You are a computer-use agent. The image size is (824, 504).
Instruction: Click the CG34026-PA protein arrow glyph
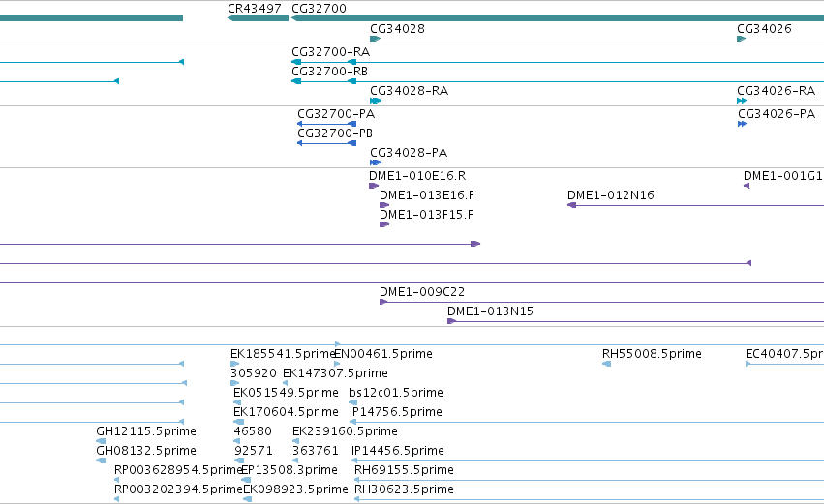click(742, 124)
